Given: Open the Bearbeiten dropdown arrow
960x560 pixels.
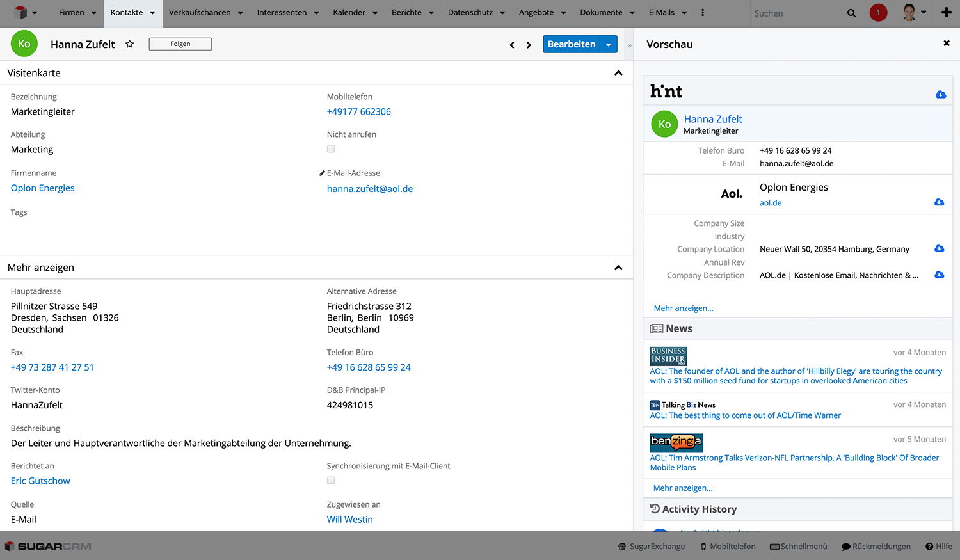Looking at the screenshot, I should coord(609,44).
